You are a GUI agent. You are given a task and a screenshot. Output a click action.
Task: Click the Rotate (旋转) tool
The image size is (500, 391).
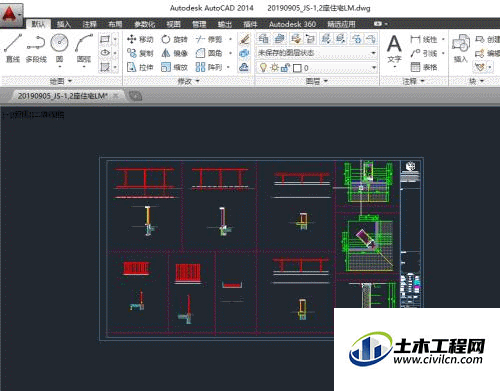[174, 39]
